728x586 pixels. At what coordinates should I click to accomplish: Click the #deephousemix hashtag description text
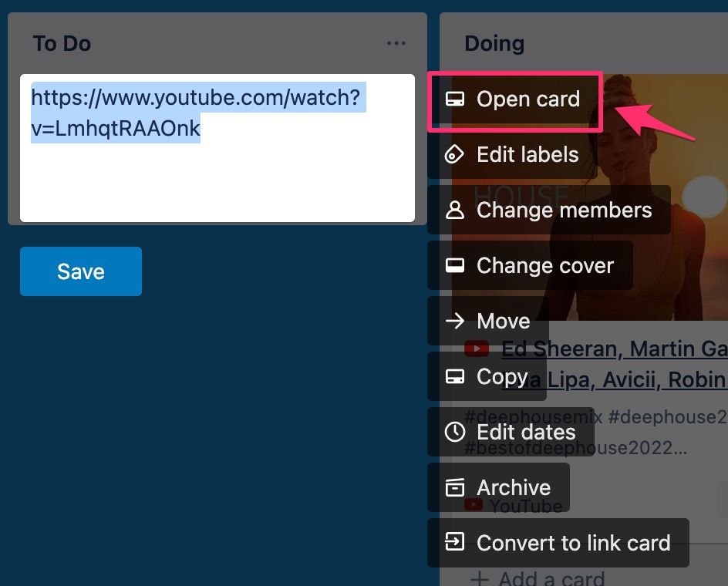tap(595, 433)
